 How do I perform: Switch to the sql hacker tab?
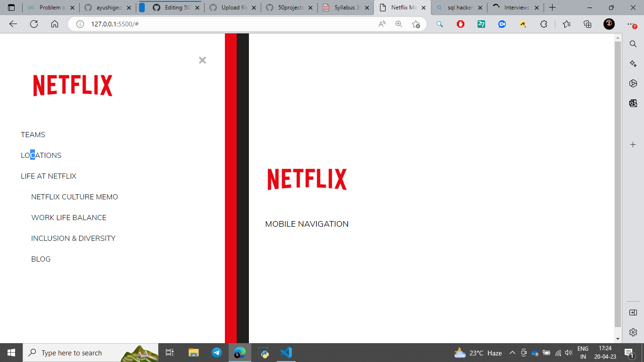pyautogui.click(x=460, y=8)
